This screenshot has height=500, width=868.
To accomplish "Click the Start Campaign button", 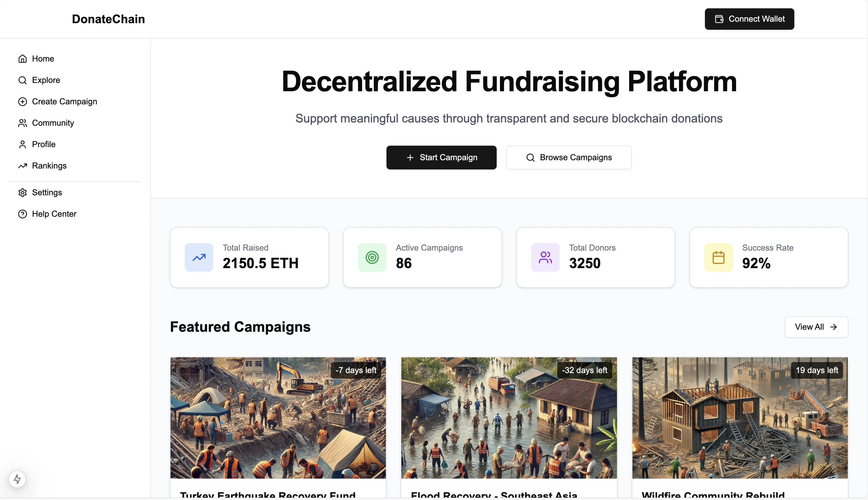I will (441, 158).
